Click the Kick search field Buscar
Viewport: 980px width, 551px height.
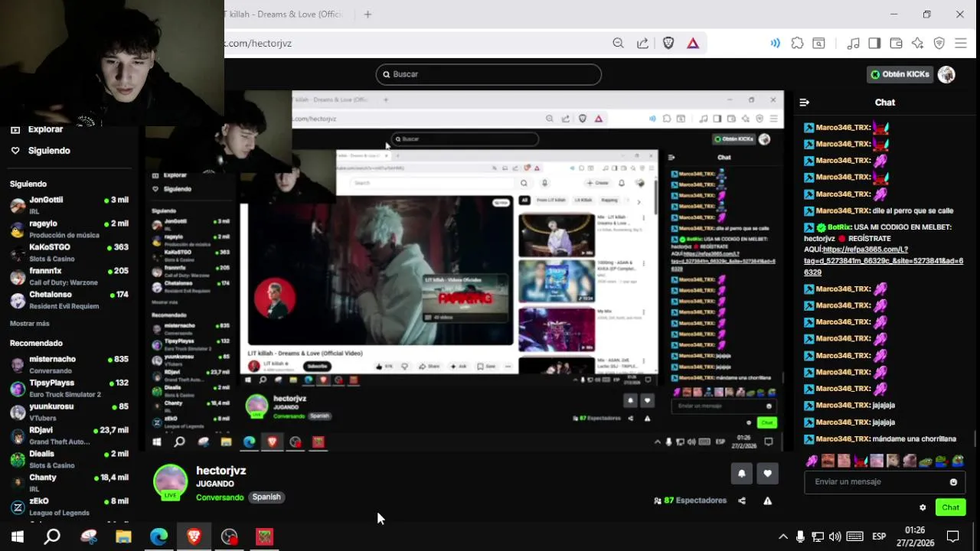pyautogui.click(x=488, y=74)
